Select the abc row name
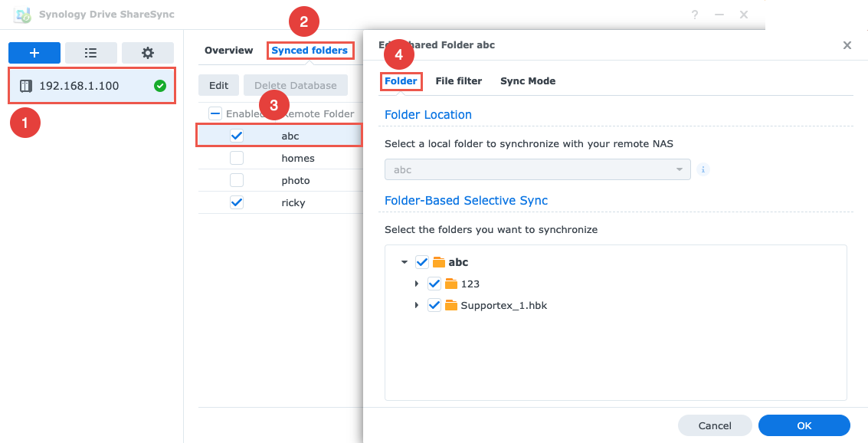 [290, 136]
